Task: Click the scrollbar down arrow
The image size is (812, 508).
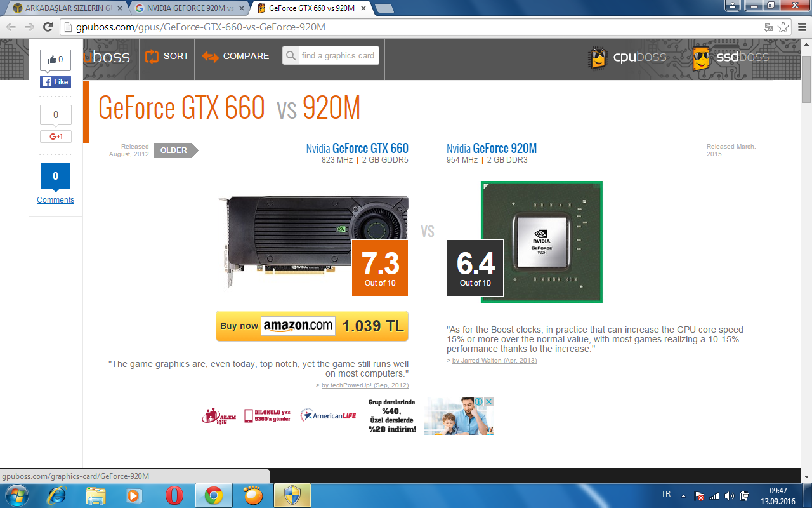Action: tap(806, 477)
